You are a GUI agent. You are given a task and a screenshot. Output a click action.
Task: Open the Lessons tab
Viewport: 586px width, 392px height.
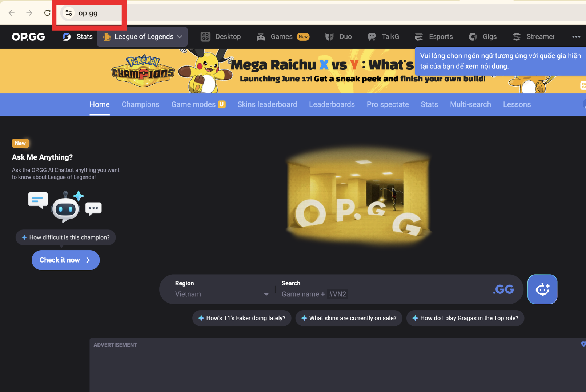click(x=517, y=105)
